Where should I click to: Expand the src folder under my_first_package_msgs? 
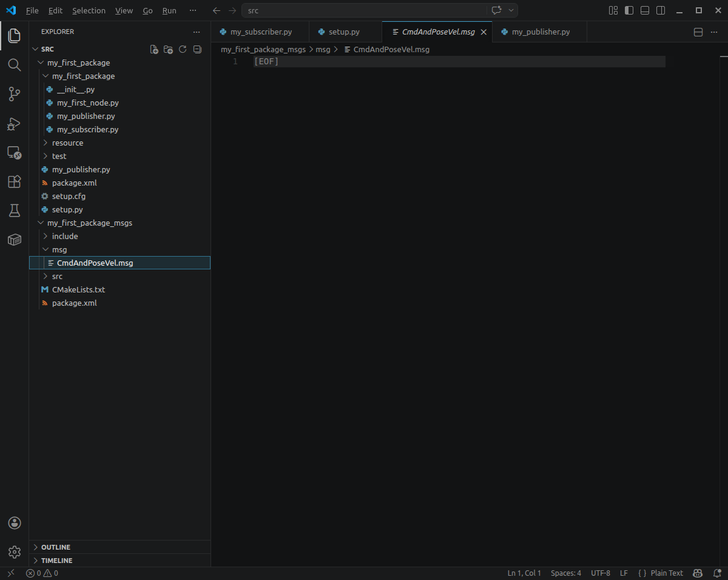click(x=120, y=276)
